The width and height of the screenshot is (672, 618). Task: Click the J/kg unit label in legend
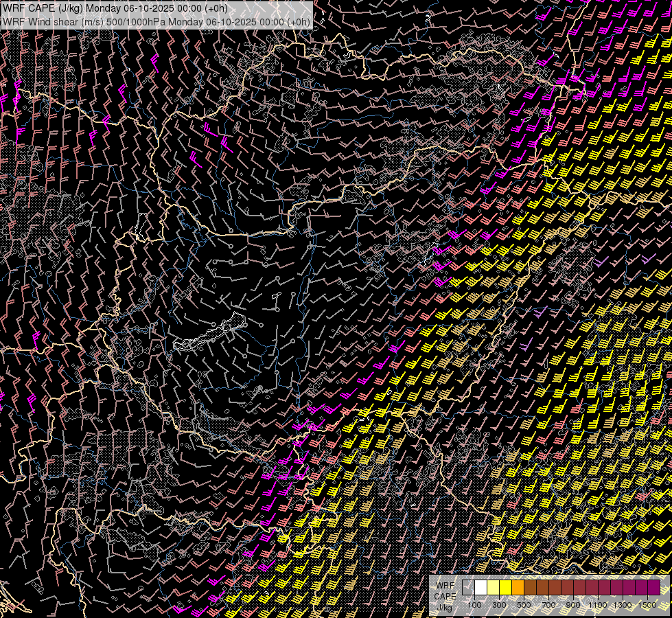tap(444, 607)
